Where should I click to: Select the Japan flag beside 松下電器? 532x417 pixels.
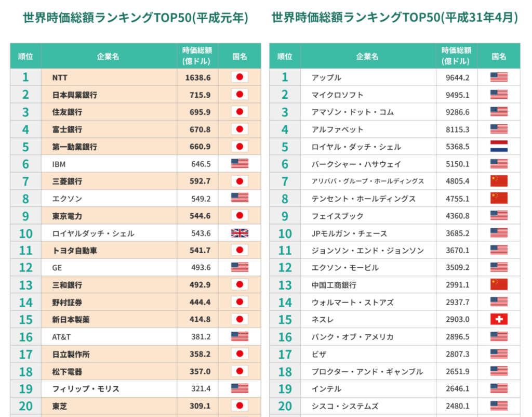coord(240,371)
